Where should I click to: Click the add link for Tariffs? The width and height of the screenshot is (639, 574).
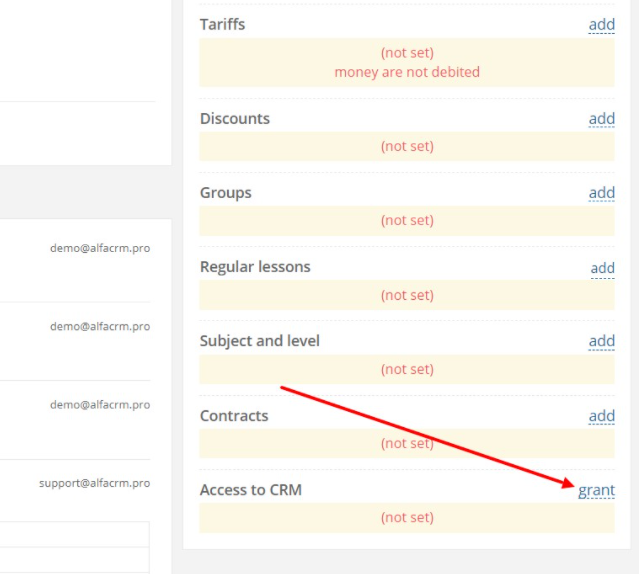pos(602,25)
